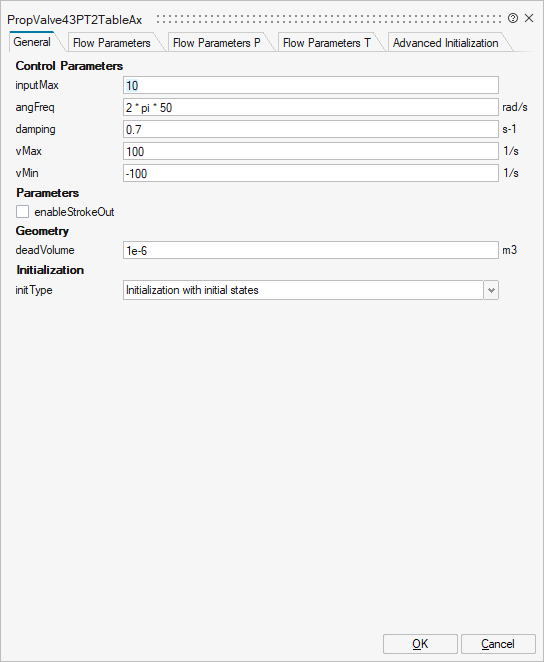Click the help question mark icon
The width and height of the screenshot is (544, 662).
513,18
